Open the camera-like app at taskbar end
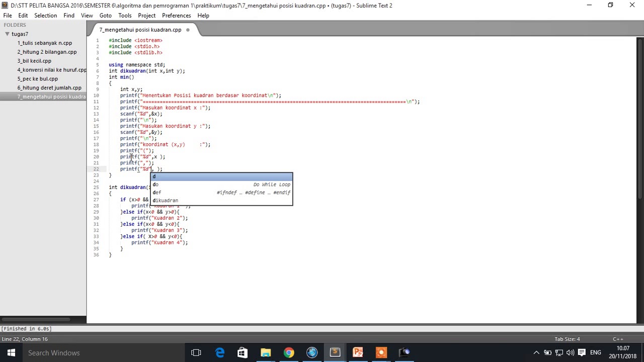The width and height of the screenshot is (644, 362). coord(404,353)
